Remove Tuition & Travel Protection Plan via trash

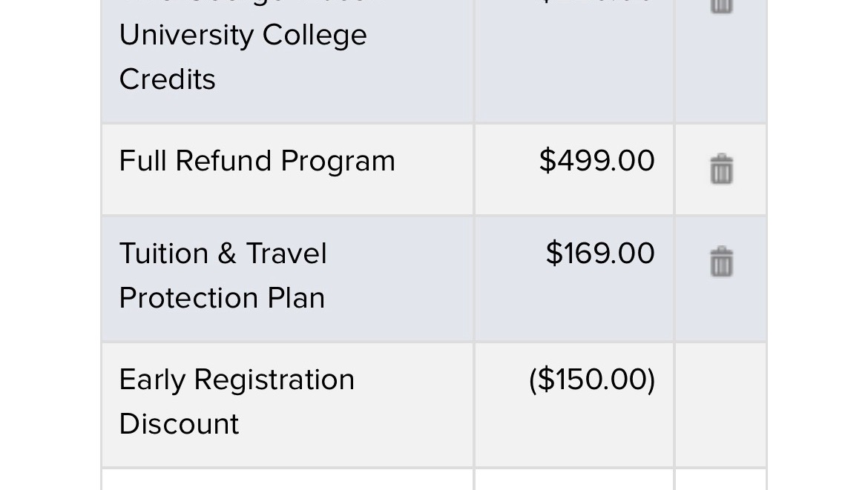[x=721, y=262]
